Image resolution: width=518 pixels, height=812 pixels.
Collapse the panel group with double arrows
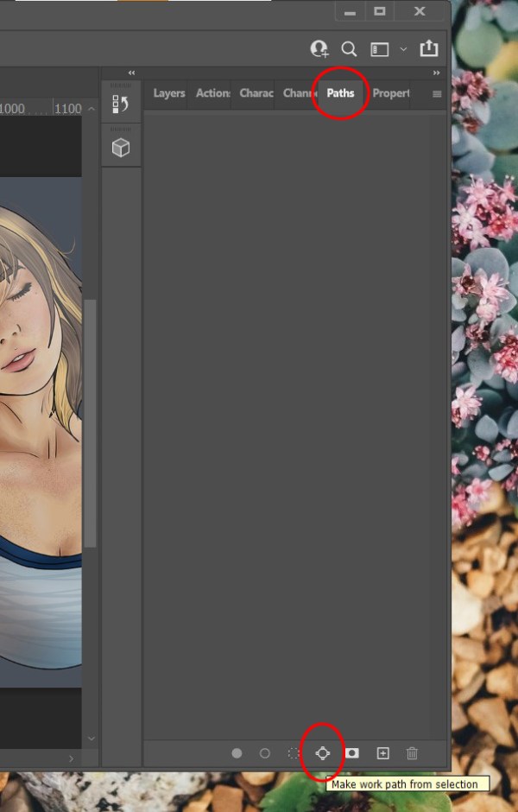(x=436, y=73)
